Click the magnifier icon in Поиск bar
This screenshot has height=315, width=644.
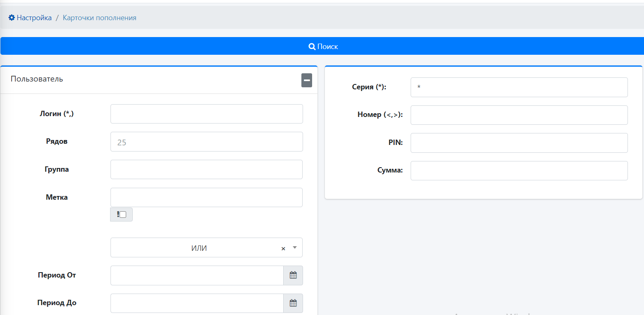pyautogui.click(x=312, y=47)
